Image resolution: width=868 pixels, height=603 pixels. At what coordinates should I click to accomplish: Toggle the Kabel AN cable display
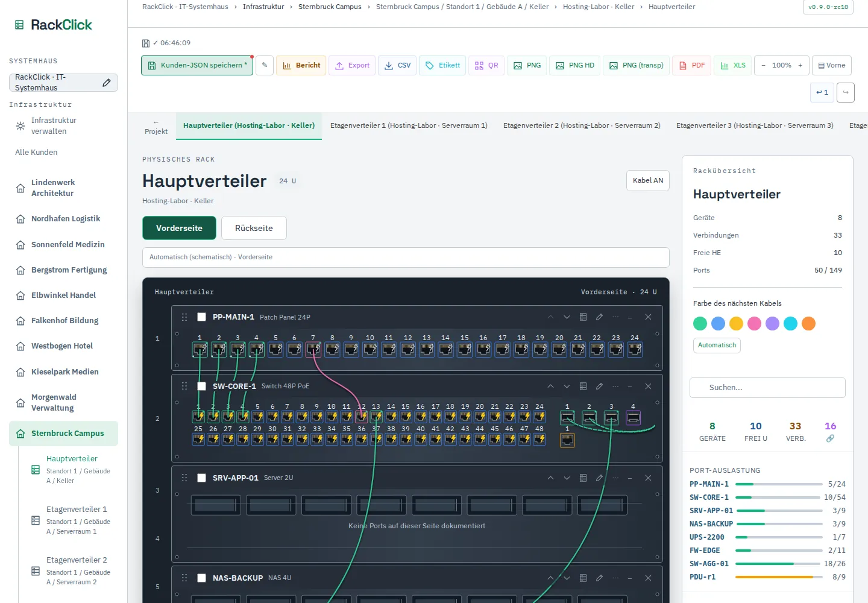pos(648,180)
